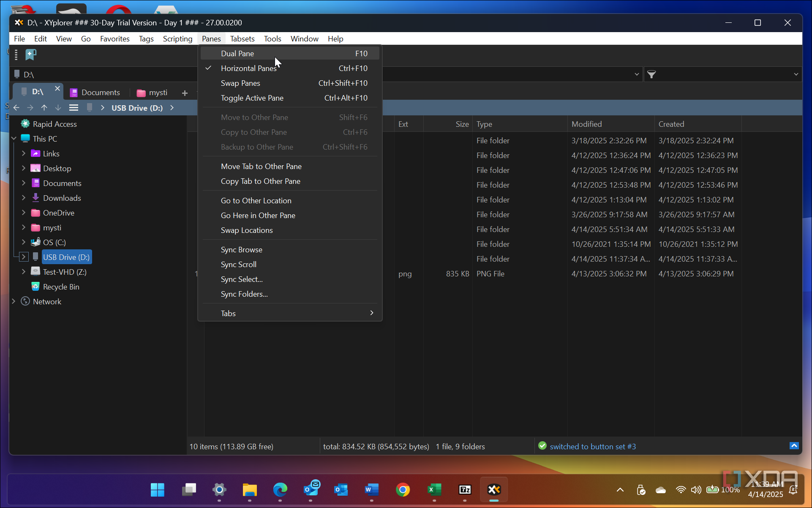Select Go to Other Location
812x508 pixels.
tap(290, 200)
